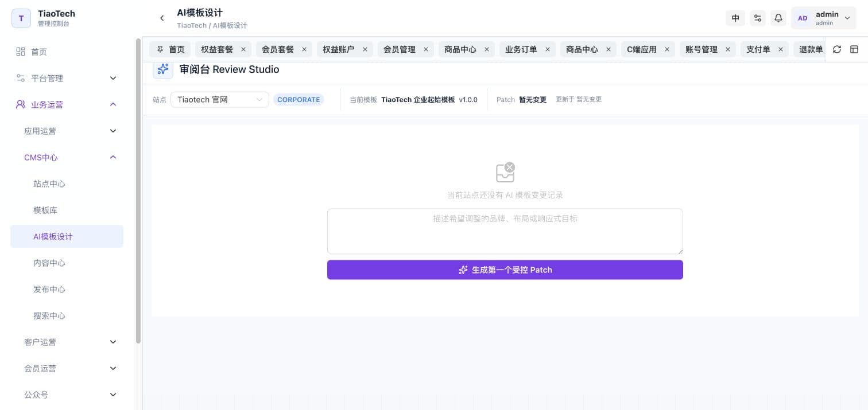Select AI模板设计 in the sidebar

point(67,236)
